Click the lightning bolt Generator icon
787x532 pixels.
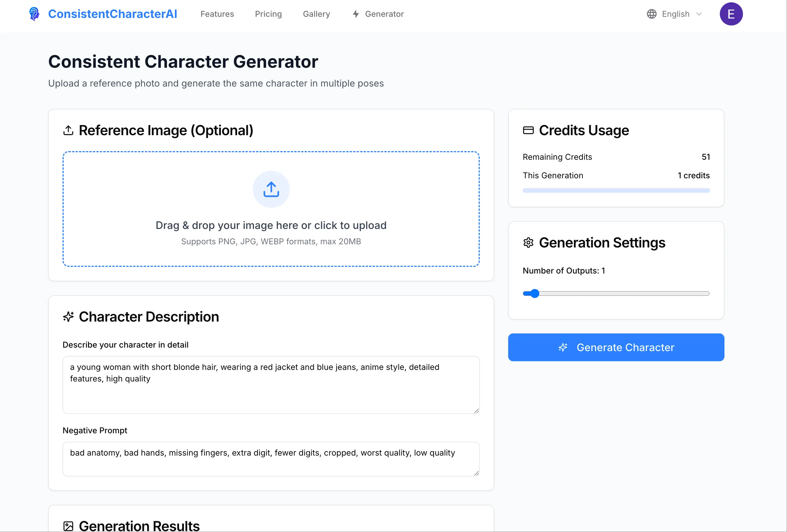(356, 14)
